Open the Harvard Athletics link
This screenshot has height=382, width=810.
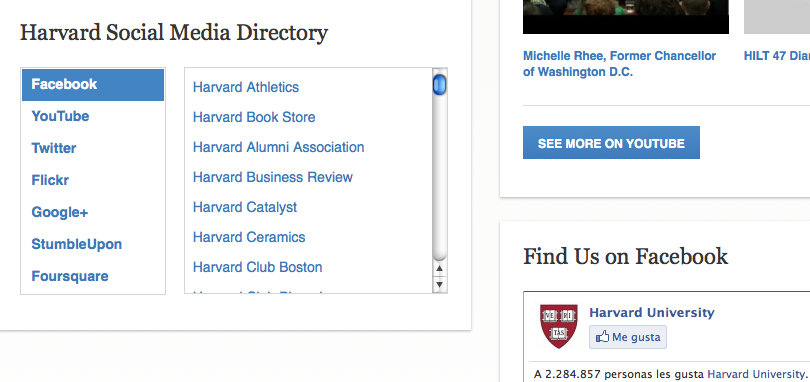[246, 87]
